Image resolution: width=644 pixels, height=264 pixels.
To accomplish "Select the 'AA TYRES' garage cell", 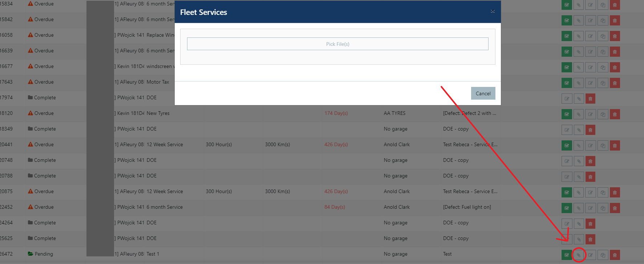I will (x=394, y=113).
